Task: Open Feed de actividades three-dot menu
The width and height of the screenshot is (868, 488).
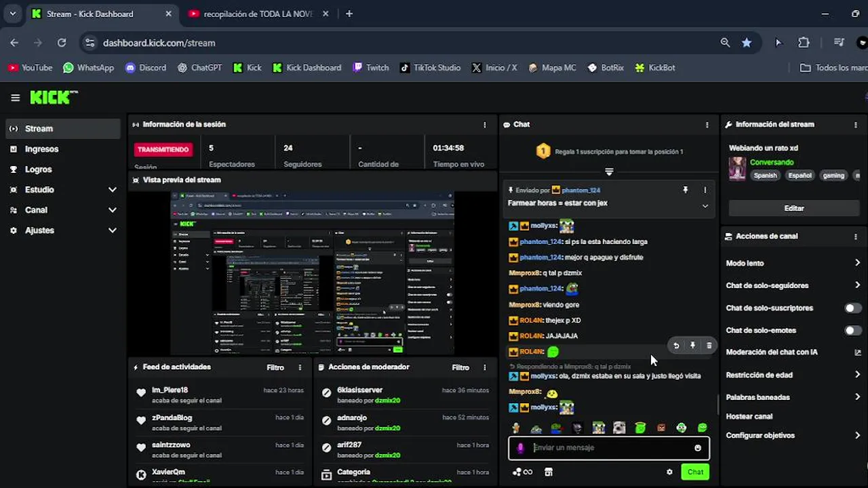Action: point(300,367)
